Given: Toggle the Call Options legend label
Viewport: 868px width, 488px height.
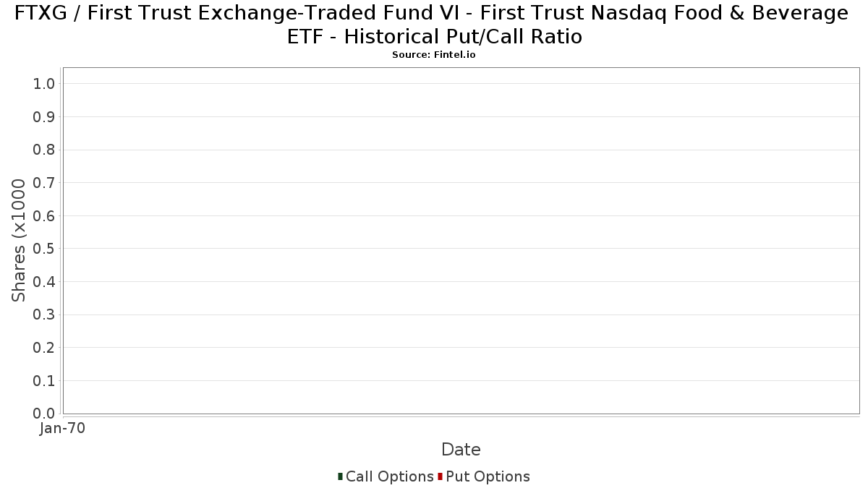Looking at the screenshot, I should 390,476.
